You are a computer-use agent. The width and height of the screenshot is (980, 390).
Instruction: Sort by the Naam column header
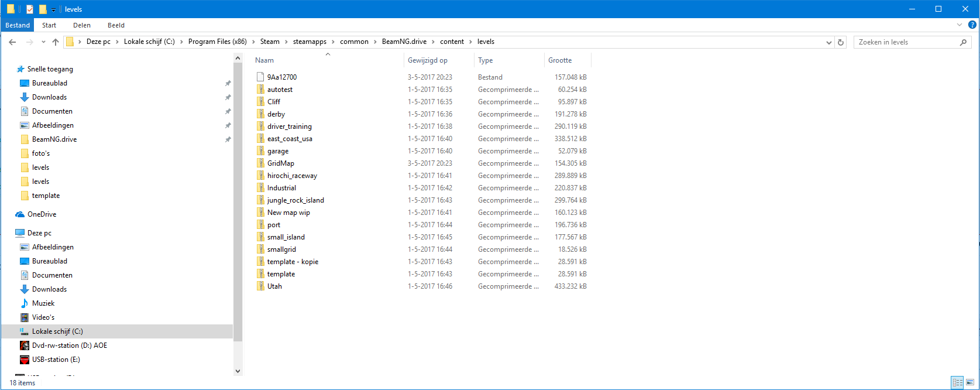click(x=264, y=60)
